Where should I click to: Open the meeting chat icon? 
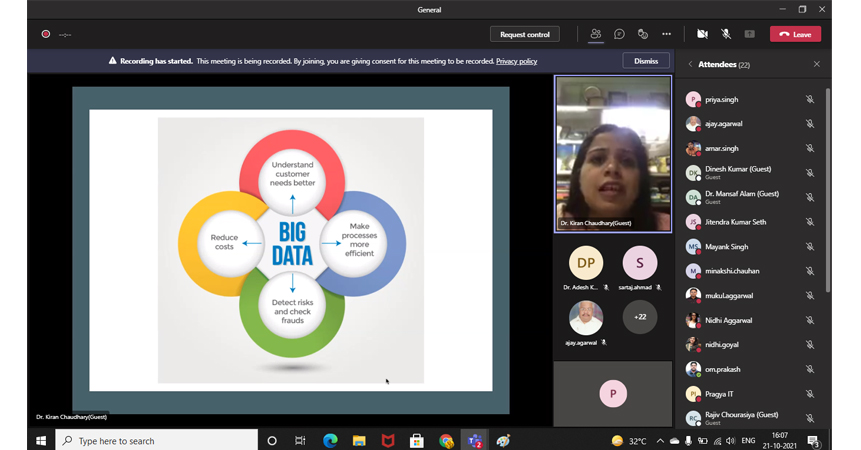[620, 34]
